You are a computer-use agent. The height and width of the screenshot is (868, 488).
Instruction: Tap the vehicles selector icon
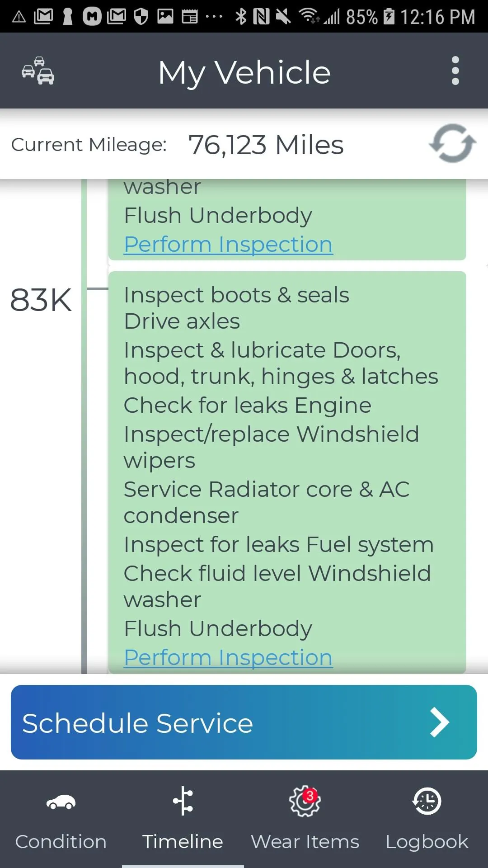[38, 71]
